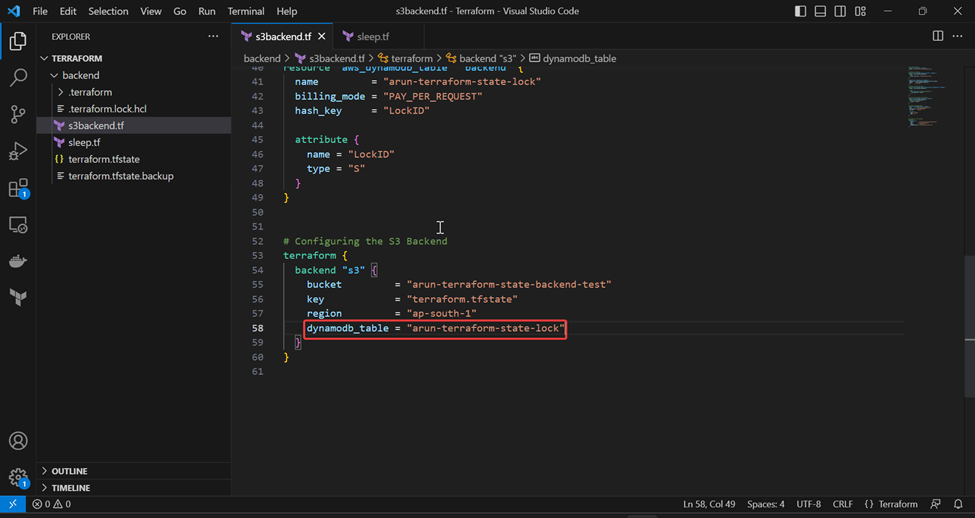Open the Accounts icon
Screen dimensions: 975x518
pos(18,441)
